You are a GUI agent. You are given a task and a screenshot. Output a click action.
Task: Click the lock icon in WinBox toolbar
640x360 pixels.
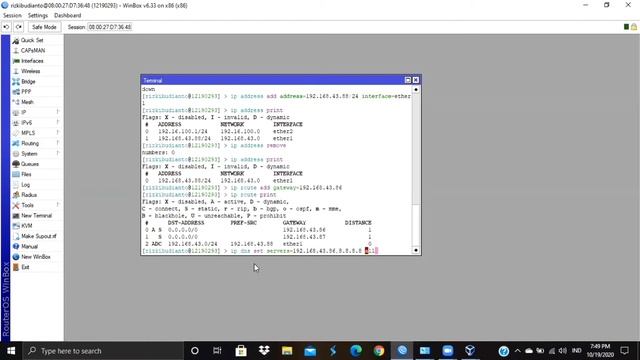tap(634, 27)
